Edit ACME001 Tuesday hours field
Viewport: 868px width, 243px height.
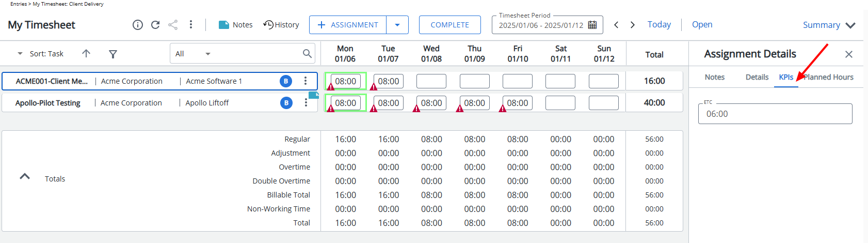coord(389,81)
